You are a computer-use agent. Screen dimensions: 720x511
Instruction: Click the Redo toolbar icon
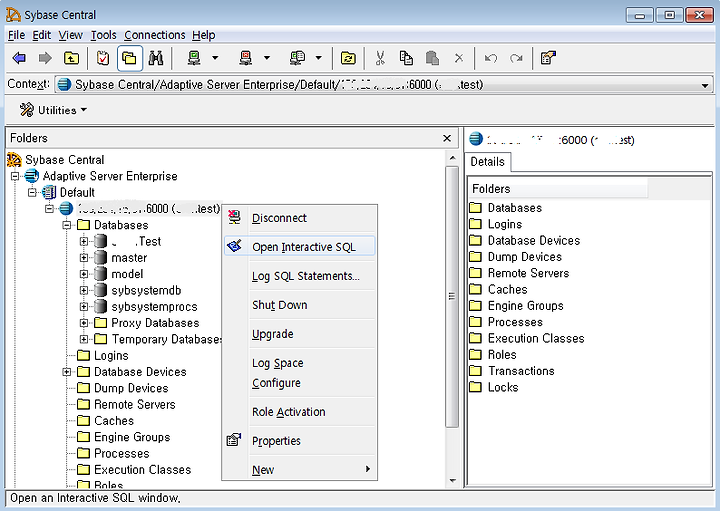[517, 58]
